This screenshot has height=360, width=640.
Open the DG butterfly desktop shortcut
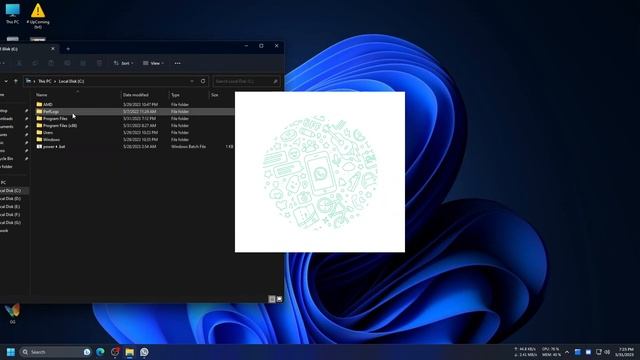12,313
